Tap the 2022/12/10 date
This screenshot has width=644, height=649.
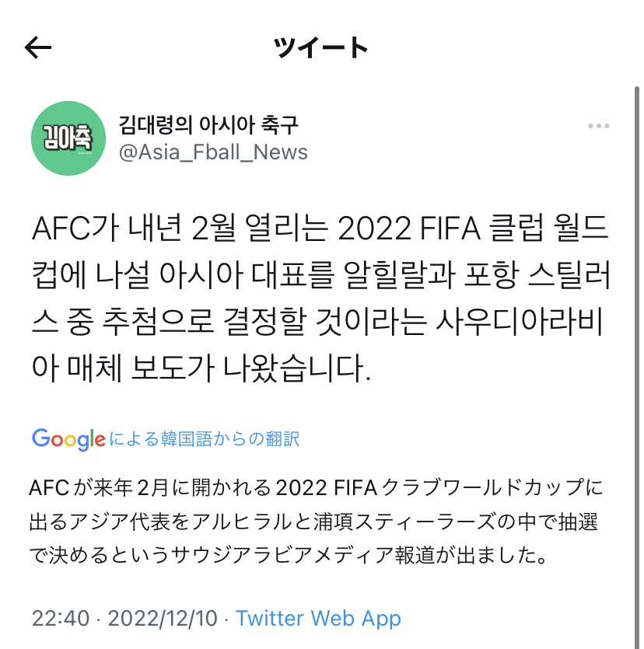point(162,619)
